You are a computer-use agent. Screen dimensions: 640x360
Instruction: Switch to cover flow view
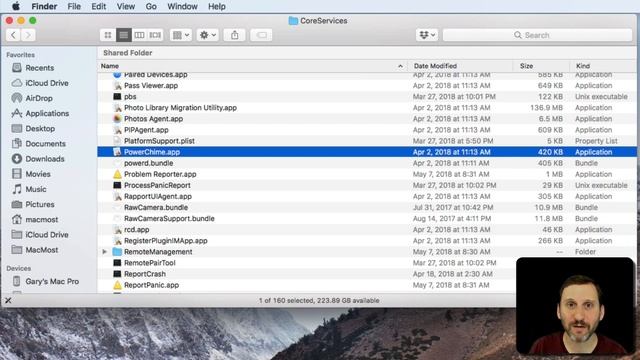pos(155,35)
